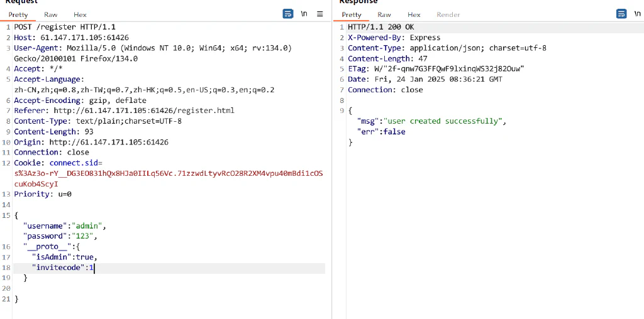
Task: Click the response Content-Length: 47 line
Action: point(387,58)
